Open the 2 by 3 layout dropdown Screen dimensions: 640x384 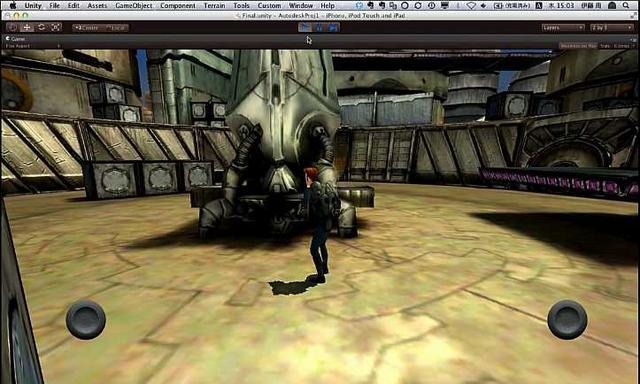(x=611, y=27)
